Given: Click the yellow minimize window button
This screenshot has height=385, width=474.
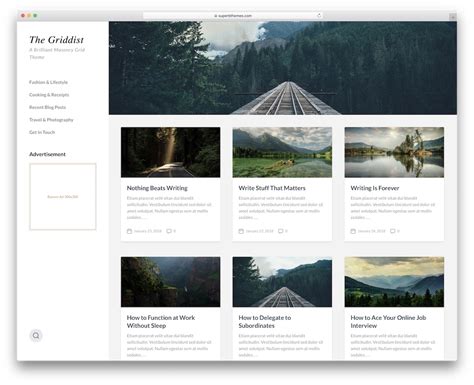Looking at the screenshot, I should point(29,15).
